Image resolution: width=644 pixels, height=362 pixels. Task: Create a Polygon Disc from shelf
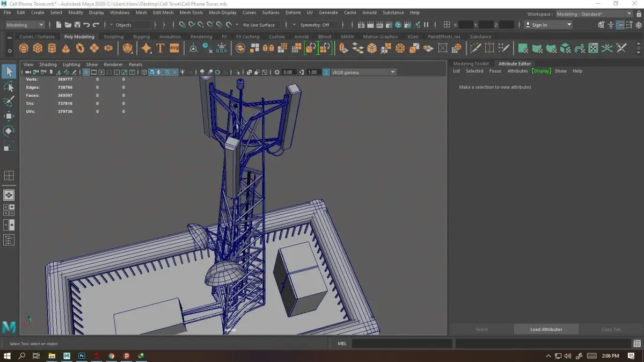[108, 48]
